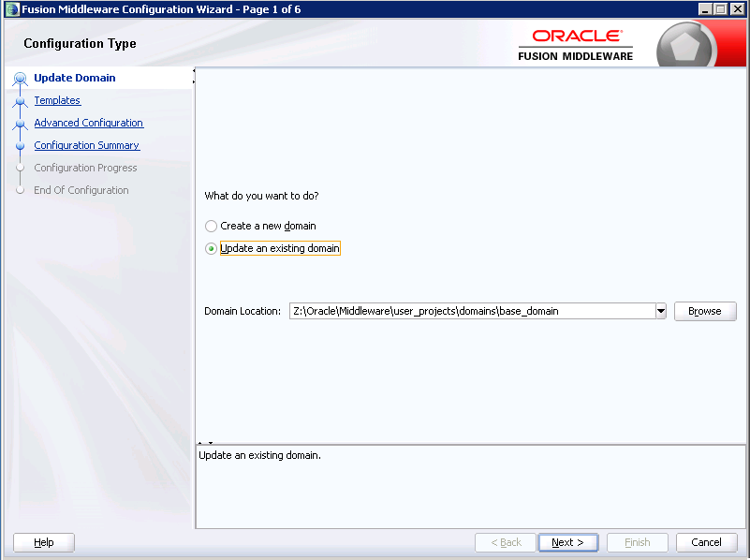Open the Help button
Image resolution: width=750 pixels, height=560 pixels.
click(43, 542)
